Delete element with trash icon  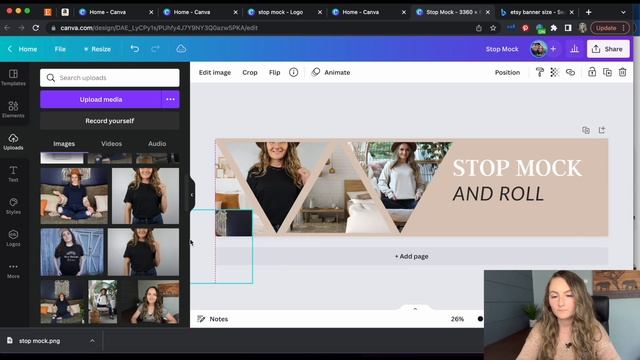(x=622, y=72)
